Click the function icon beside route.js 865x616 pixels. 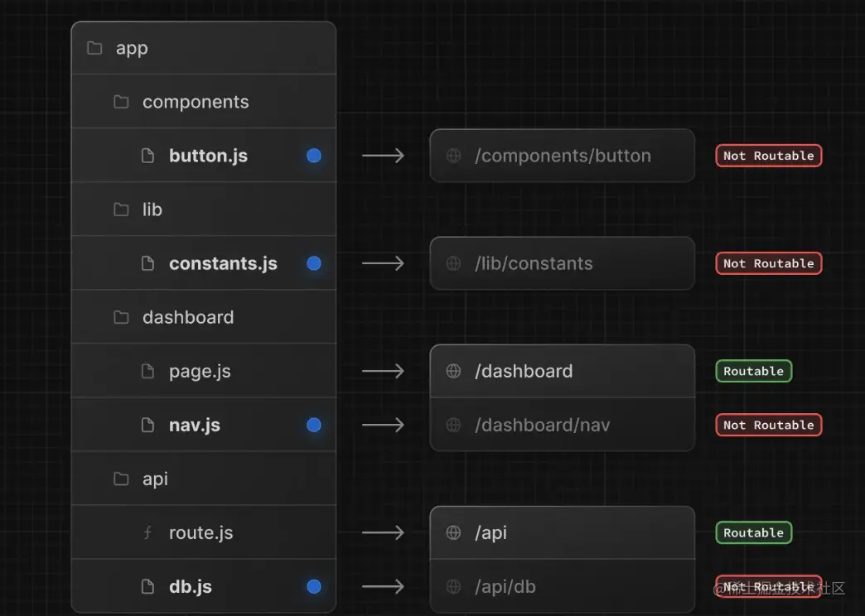[x=147, y=532]
